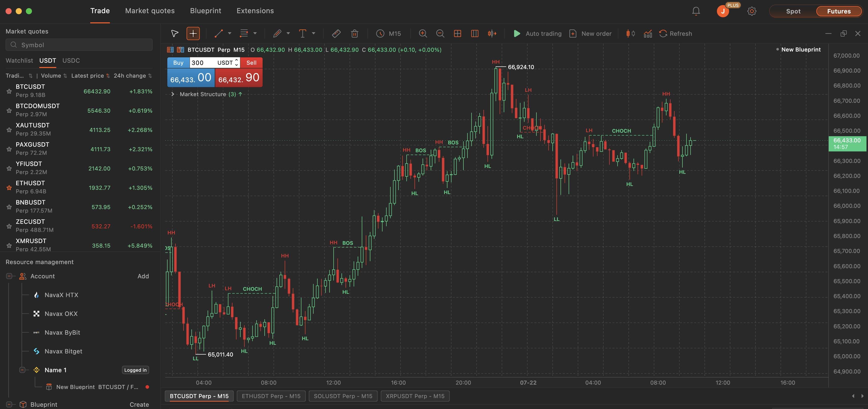Select the ruler measure tool

pos(336,33)
